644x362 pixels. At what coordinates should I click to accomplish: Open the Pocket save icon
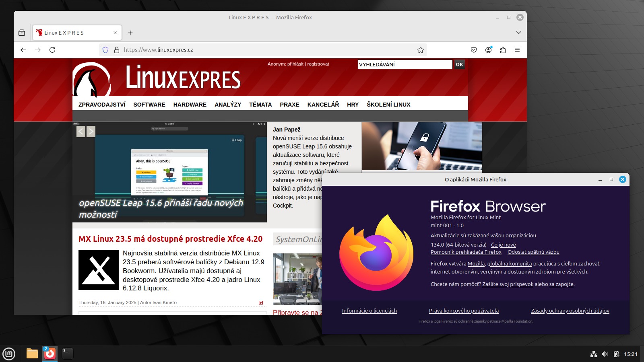tap(474, 50)
